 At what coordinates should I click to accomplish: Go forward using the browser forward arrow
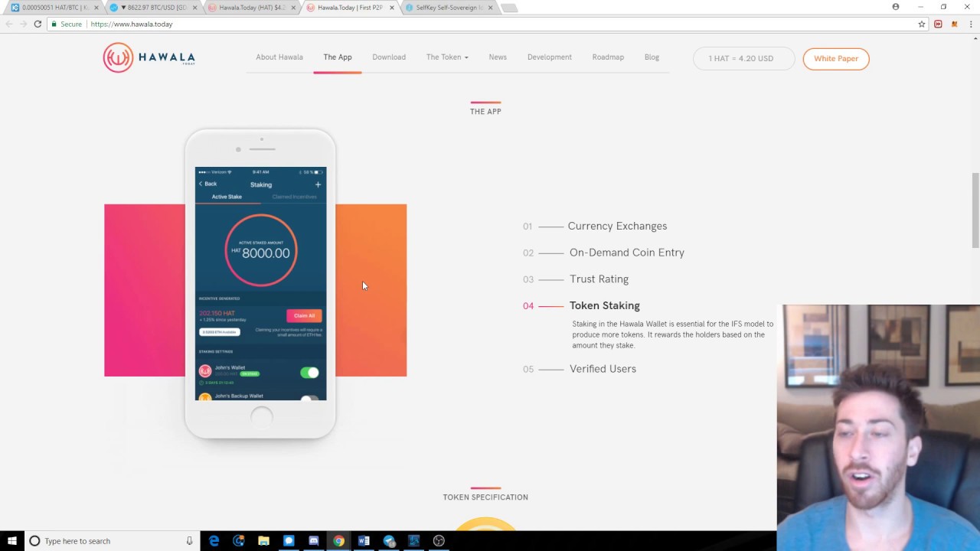click(x=23, y=24)
